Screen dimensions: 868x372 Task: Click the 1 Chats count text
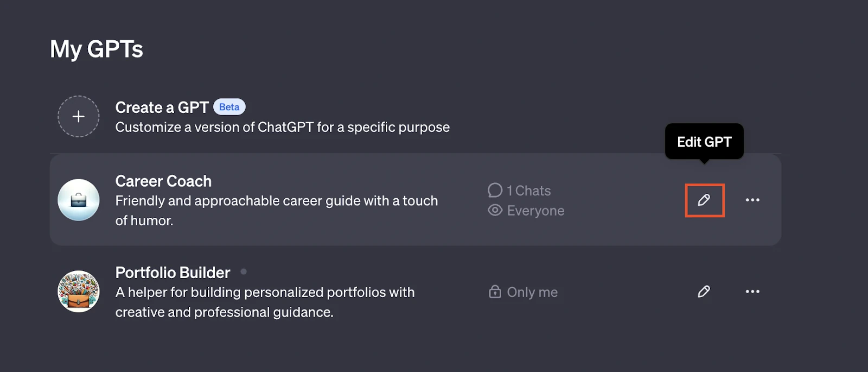(529, 191)
